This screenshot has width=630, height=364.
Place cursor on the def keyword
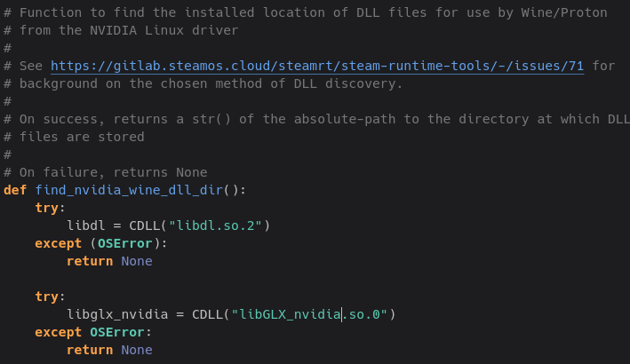coord(15,190)
